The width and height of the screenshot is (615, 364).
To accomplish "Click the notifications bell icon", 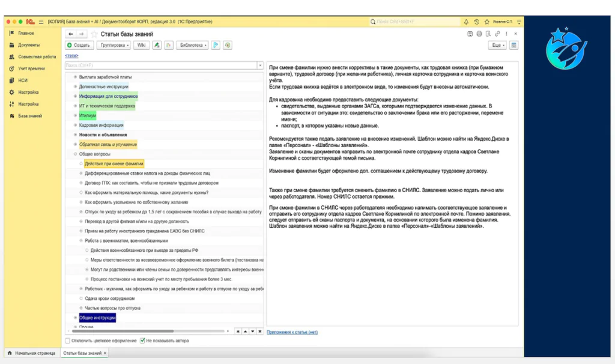I will (466, 22).
